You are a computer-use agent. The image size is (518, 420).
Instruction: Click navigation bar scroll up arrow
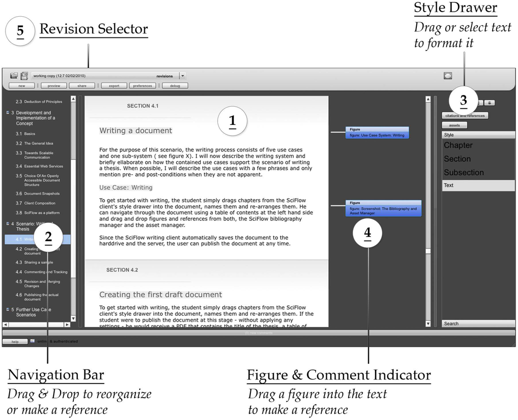click(73, 99)
